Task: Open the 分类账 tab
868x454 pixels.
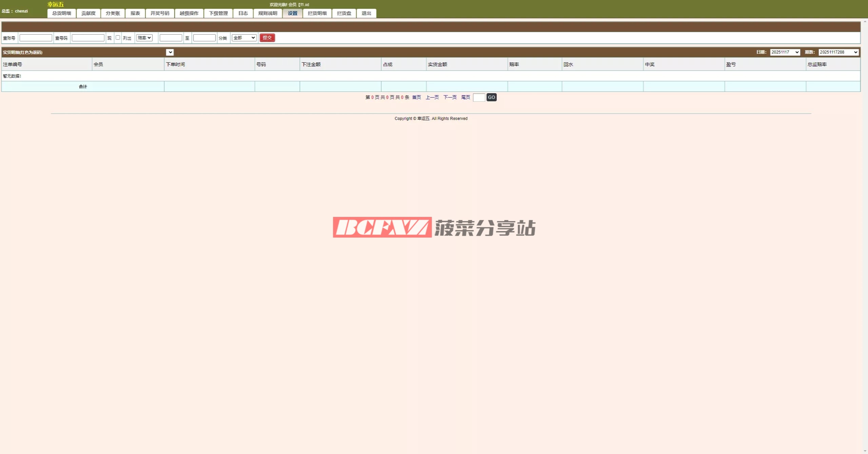Action: tap(113, 13)
